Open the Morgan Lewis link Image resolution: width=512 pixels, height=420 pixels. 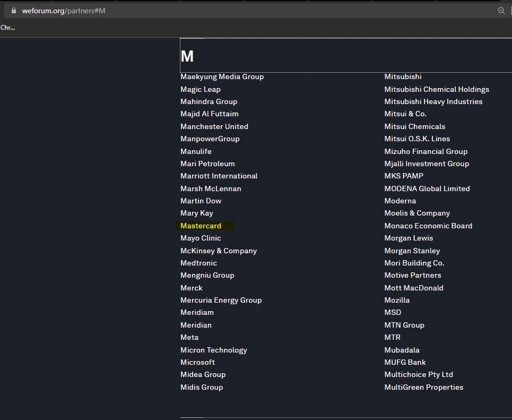tap(409, 238)
